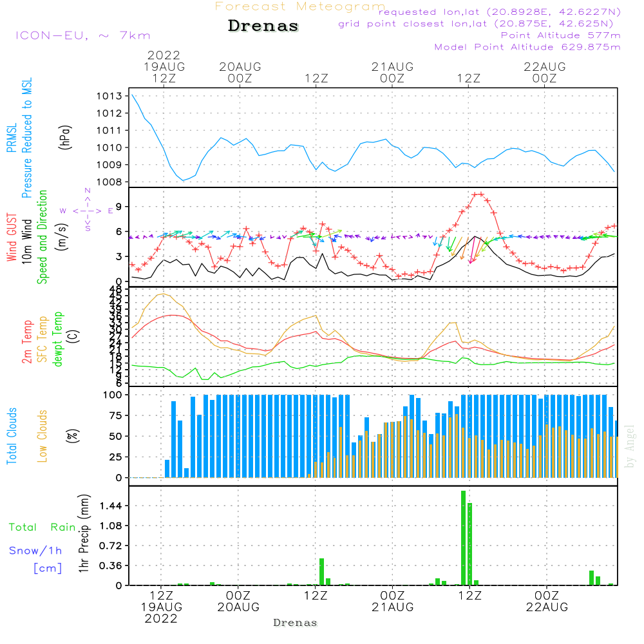This screenshot has width=644, height=644.
Task: Click the 1011 pressure axis value
Action: click(109, 131)
